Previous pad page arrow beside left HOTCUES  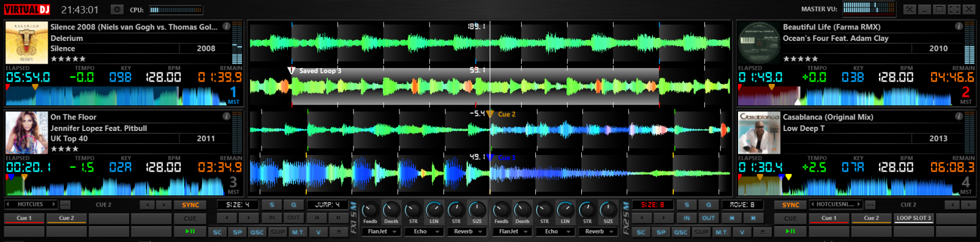[7, 204]
